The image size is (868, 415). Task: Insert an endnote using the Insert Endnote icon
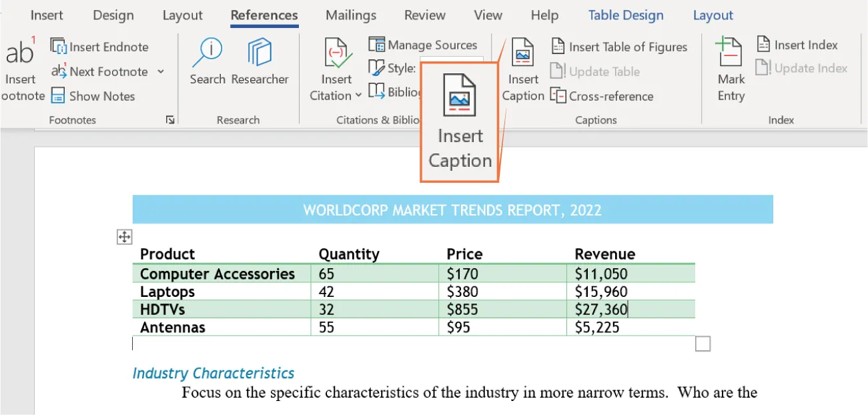pyautogui.click(x=99, y=47)
